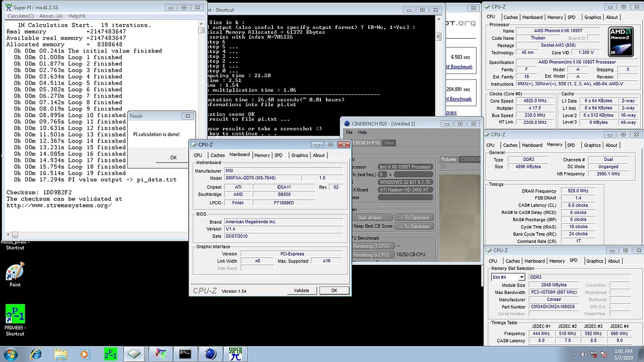Screen dimensions: 644x362
Task: Open the File menu in Cinebench
Action: coord(349,132)
